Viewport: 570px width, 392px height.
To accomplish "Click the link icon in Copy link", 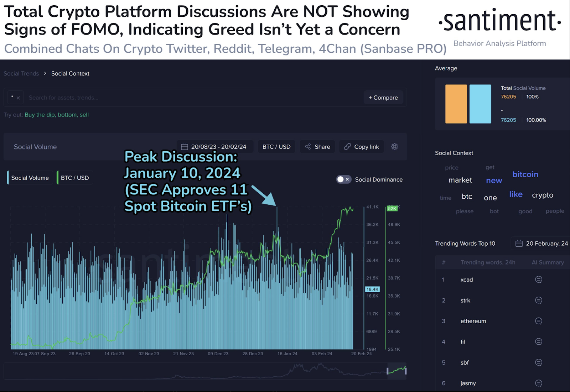I will [347, 147].
